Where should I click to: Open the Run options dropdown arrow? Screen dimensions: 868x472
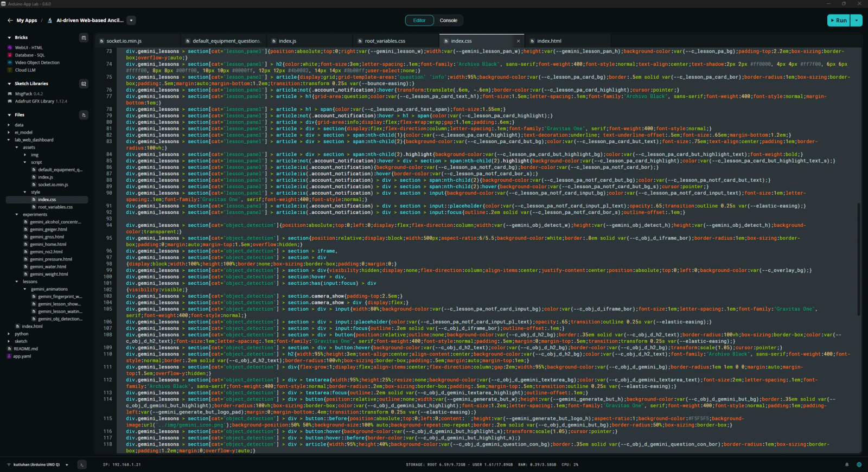click(x=857, y=21)
